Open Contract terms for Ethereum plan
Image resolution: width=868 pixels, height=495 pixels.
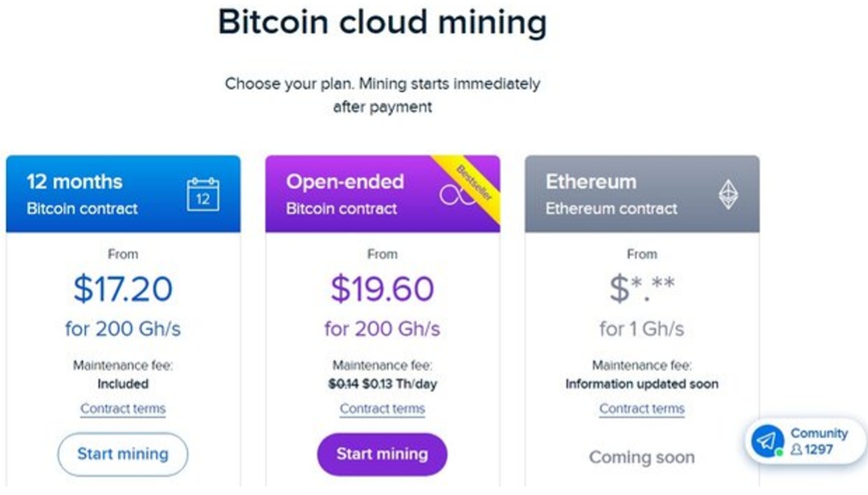click(641, 409)
